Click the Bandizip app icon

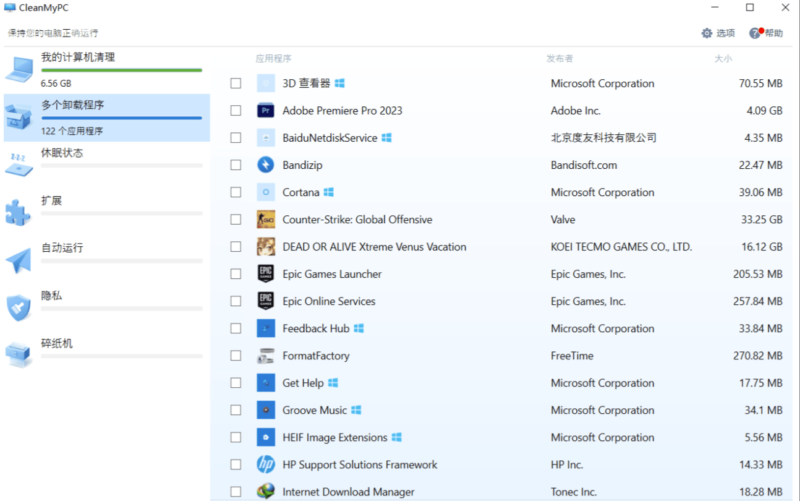pos(265,165)
